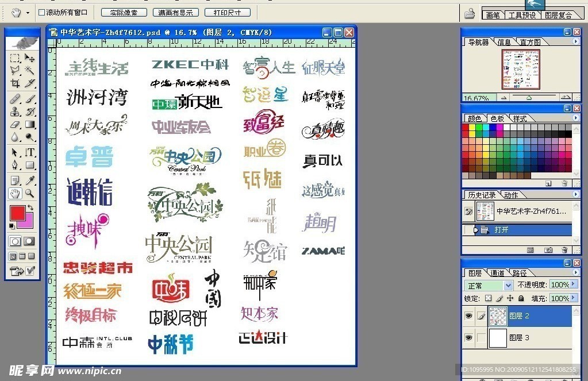Select the Zoom tool

point(30,194)
